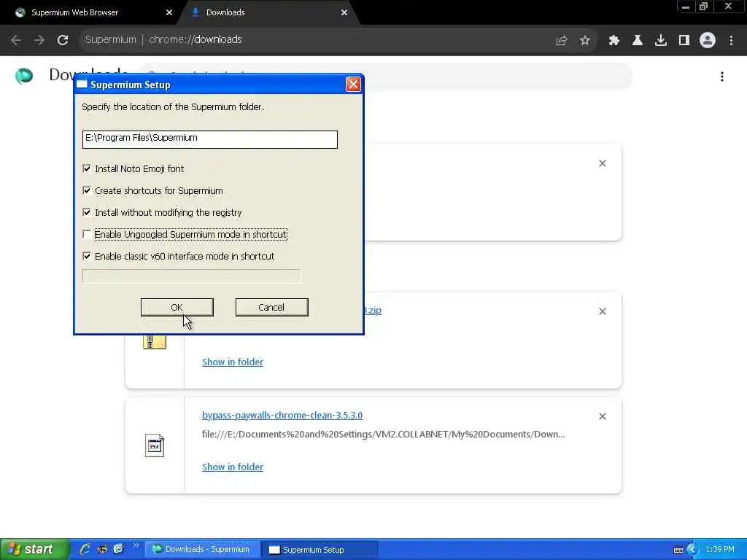Viewport: 747px width, 560px height.
Task: Expand hidden tray icons arrow
Action: 692,550
